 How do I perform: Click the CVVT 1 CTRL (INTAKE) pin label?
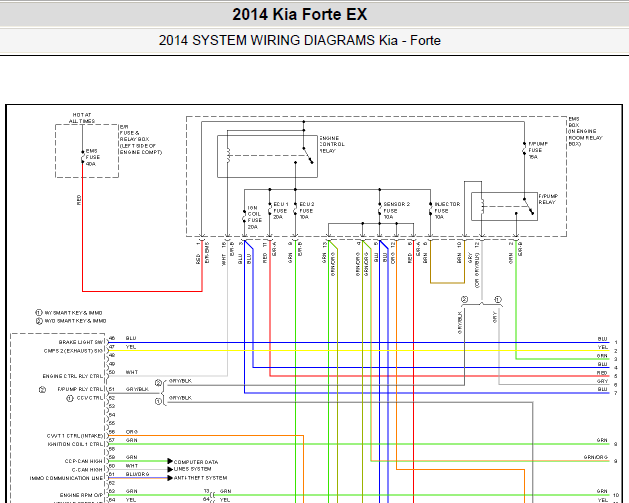coord(75,436)
